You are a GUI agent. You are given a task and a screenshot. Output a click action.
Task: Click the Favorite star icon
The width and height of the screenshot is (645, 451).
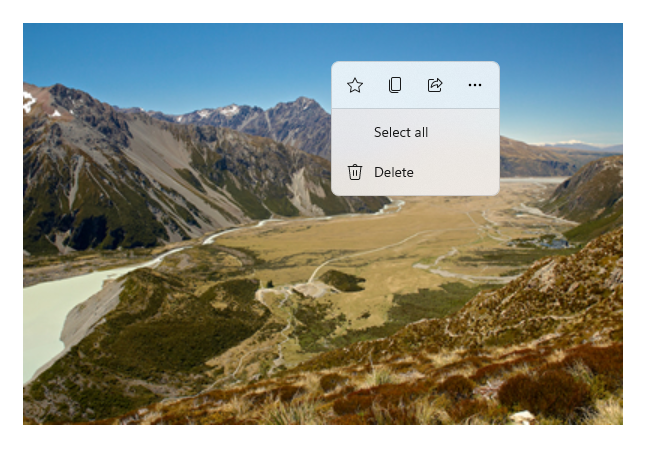[x=355, y=86]
